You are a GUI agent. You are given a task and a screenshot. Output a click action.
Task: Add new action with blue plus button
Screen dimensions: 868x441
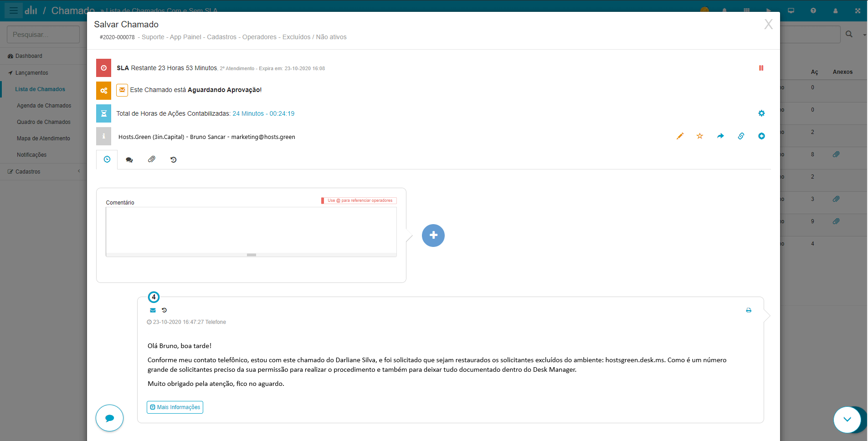tap(433, 236)
